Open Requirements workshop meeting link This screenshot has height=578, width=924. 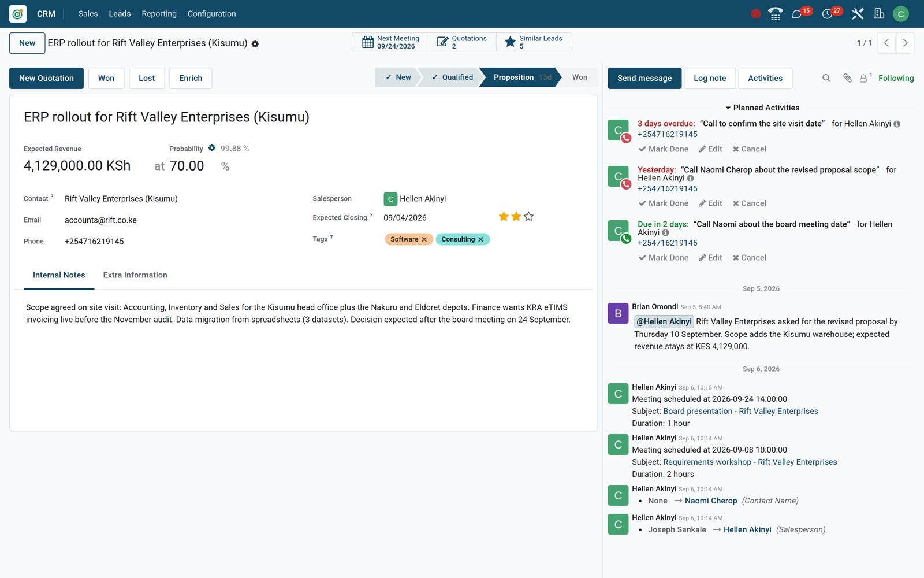pos(750,462)
